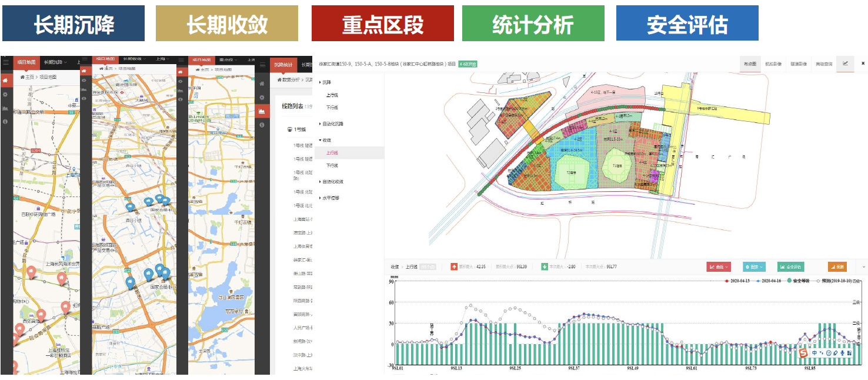The image size is (868, 380).
Task: Click Sogou S input method icon
Action: point(804,353)
